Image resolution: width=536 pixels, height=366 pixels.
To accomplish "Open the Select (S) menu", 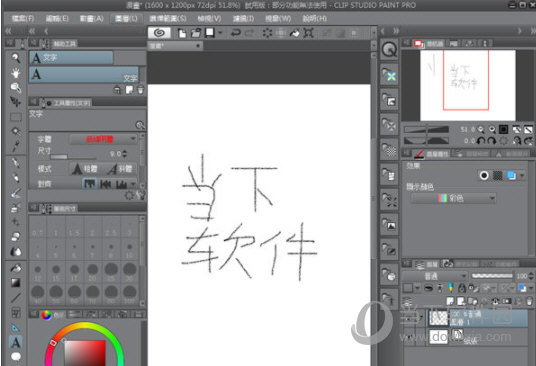I will point(168,18).
